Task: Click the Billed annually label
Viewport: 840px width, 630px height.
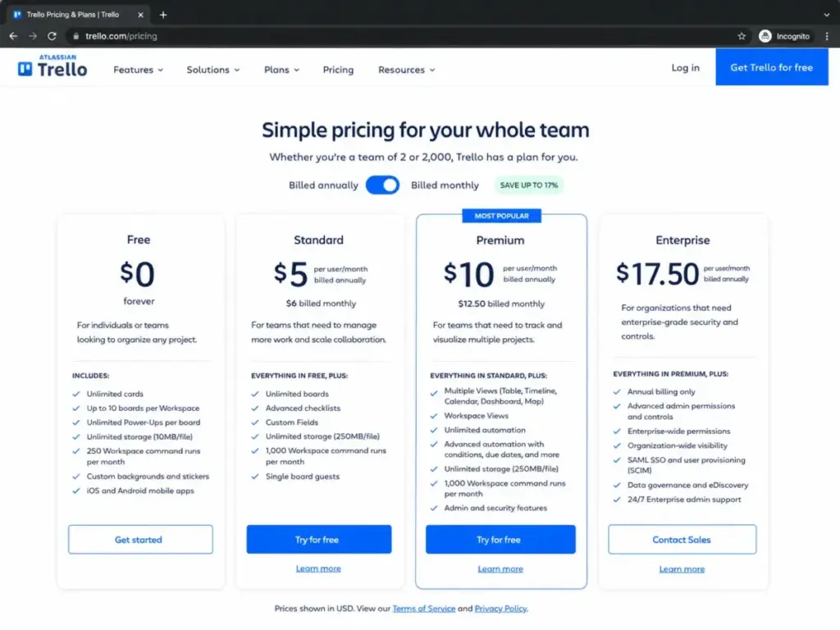Action: click(x=323, y=185)
